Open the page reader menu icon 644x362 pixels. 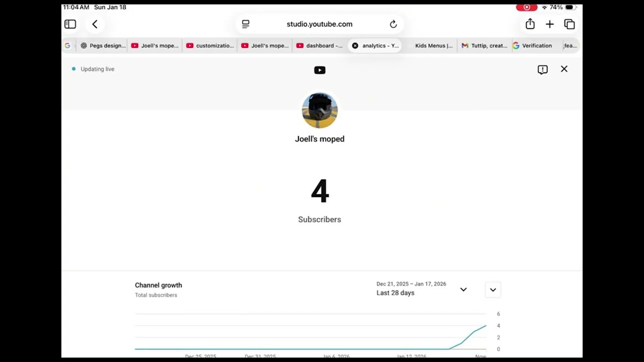click(x=246, y=24)
